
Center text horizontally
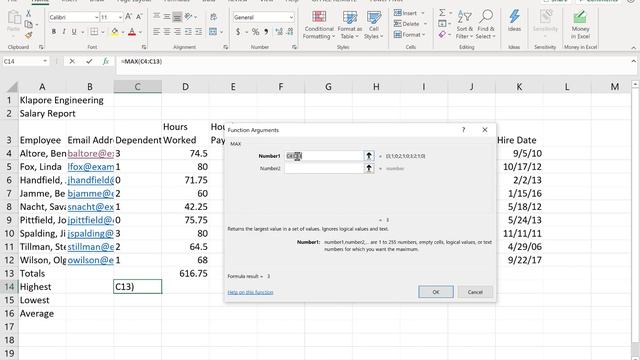point(167,31)
